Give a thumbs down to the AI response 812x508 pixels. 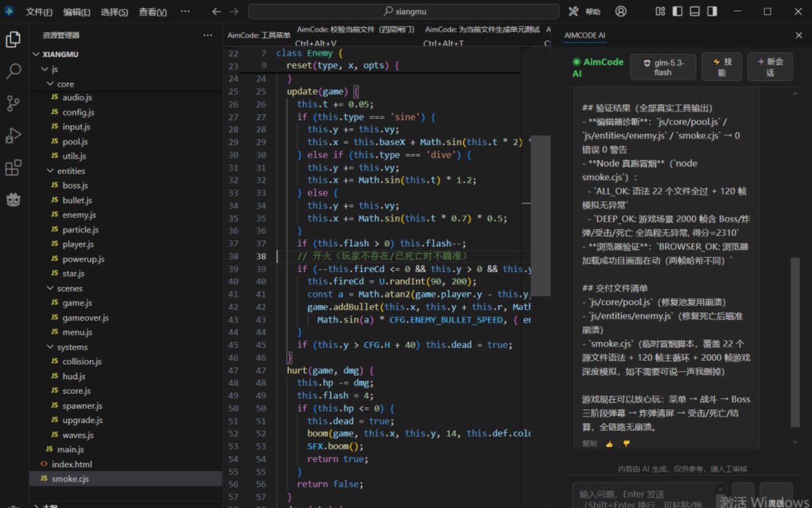coord(626,444)
